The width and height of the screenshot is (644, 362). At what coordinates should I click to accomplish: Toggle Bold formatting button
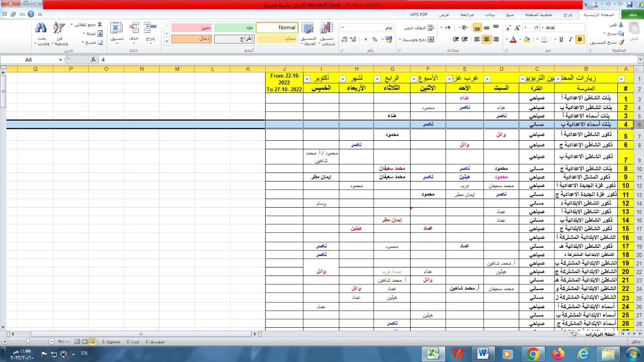(x=580, y=39)
